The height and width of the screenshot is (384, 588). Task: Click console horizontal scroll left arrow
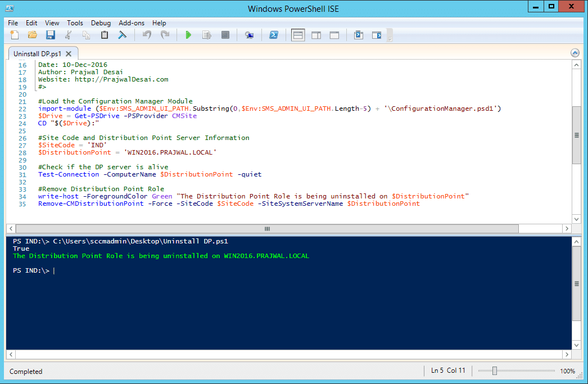click(11, 354)
